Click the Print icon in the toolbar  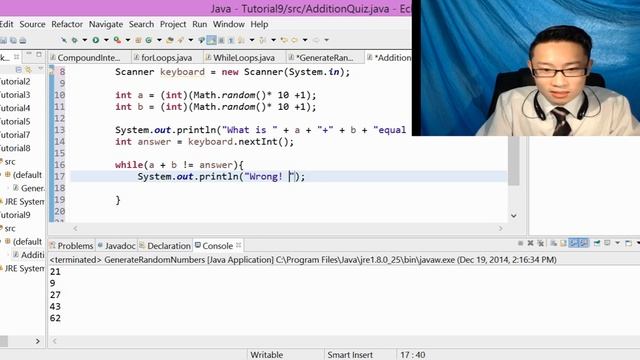point(23,40)
